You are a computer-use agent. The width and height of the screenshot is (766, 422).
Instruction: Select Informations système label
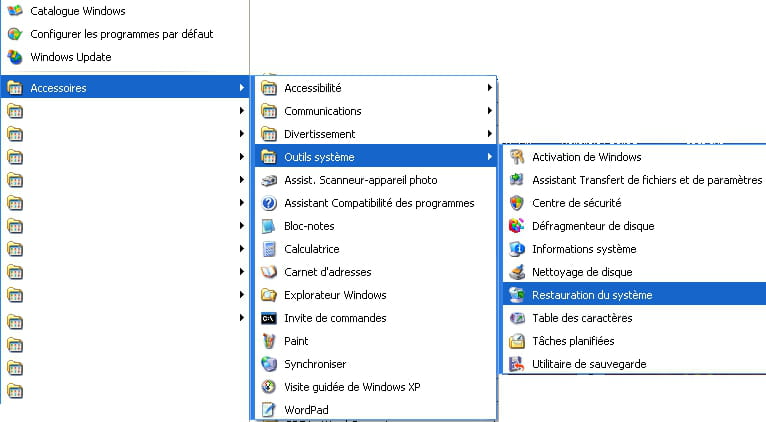[584, 249]
